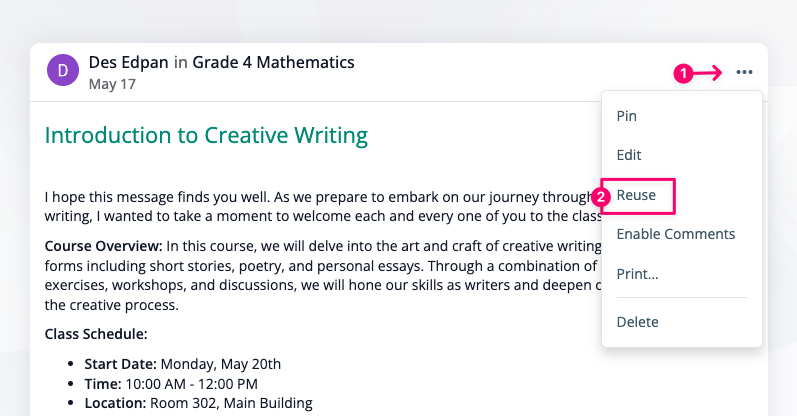This screenshot has width=797, height=416.
Task: Click the Class Schedule heading
Action: (x=96, y=334)
